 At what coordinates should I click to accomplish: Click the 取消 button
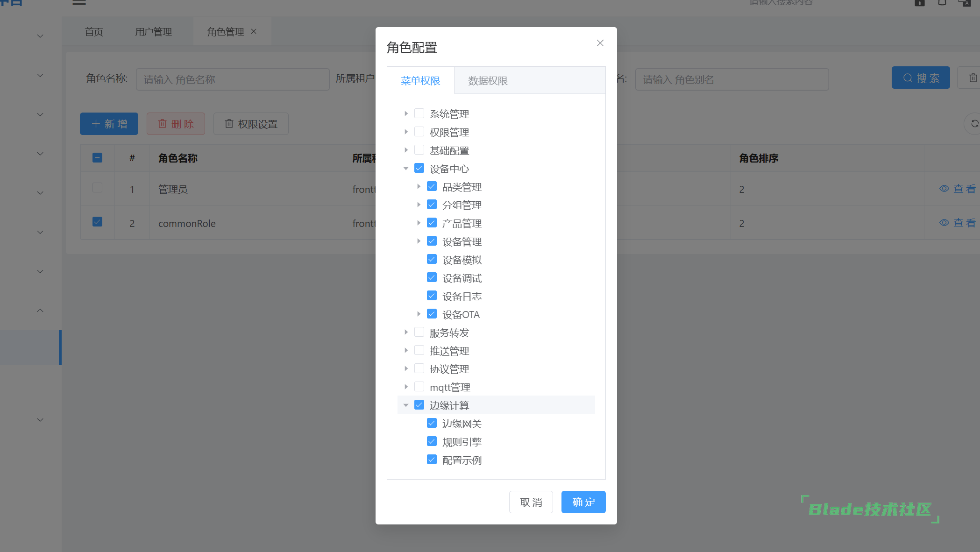point(531,502)
